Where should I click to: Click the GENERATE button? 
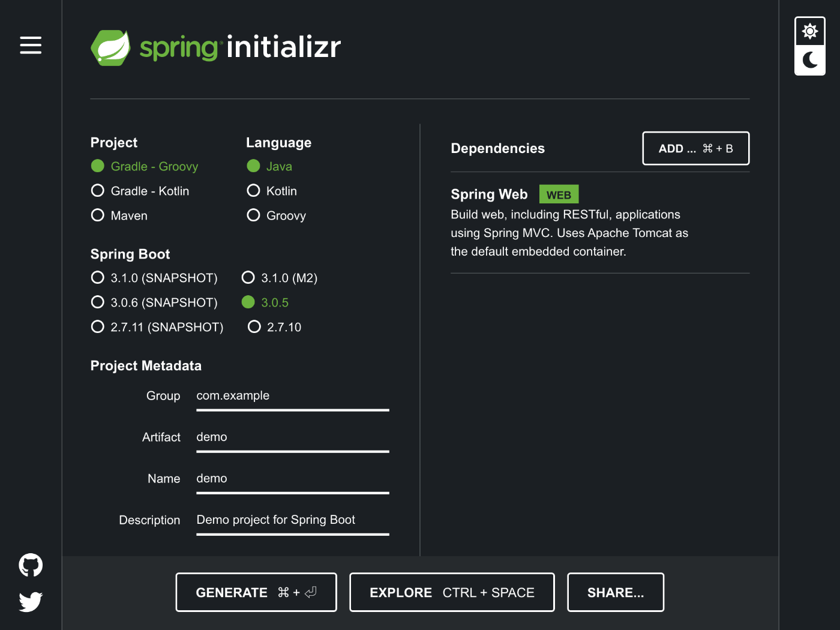256,592
